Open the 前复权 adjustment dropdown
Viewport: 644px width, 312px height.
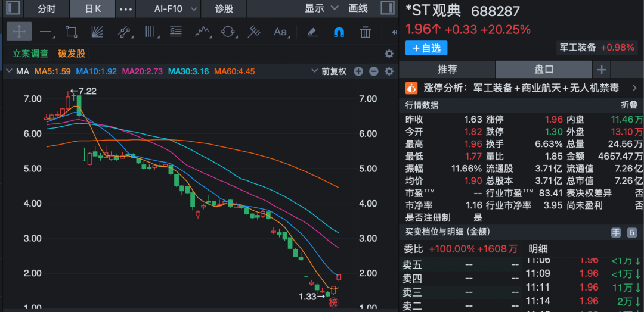329,71
